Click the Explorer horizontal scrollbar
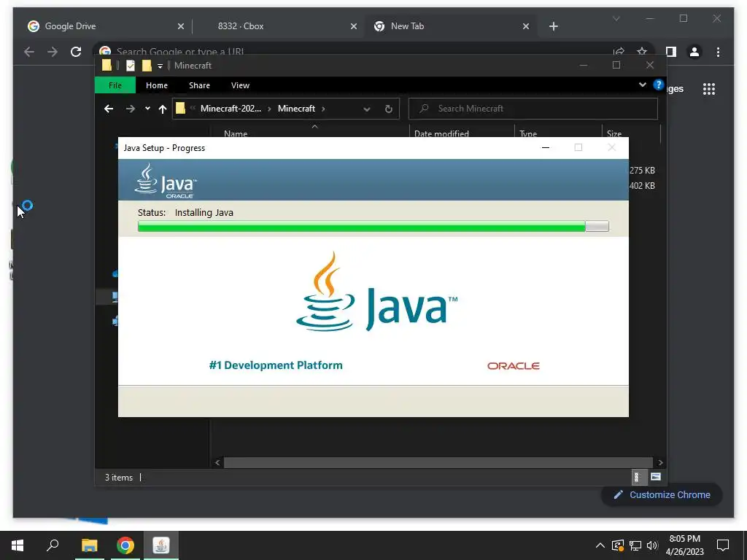This screenshot has height=560, width=747. coord(438,462)
